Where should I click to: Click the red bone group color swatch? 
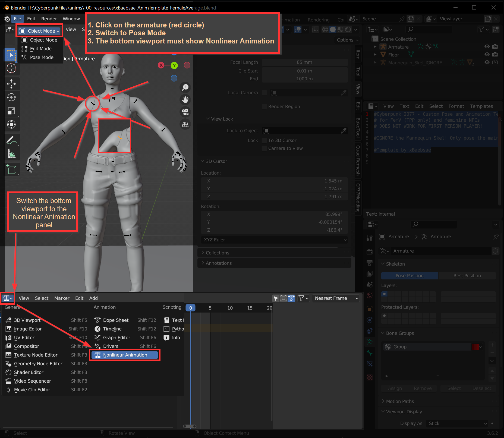475,347
